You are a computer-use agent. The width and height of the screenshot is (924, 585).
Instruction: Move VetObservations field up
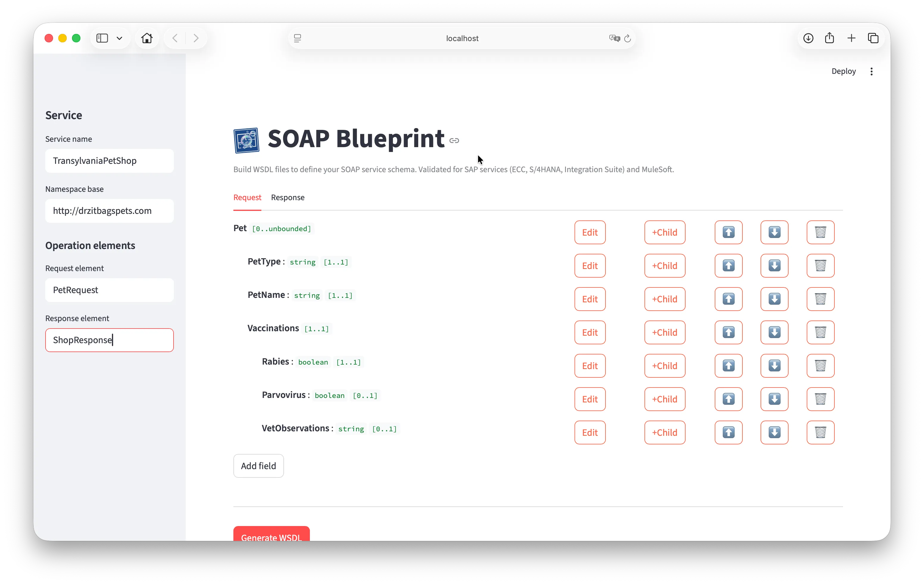[x=728, y=432]
